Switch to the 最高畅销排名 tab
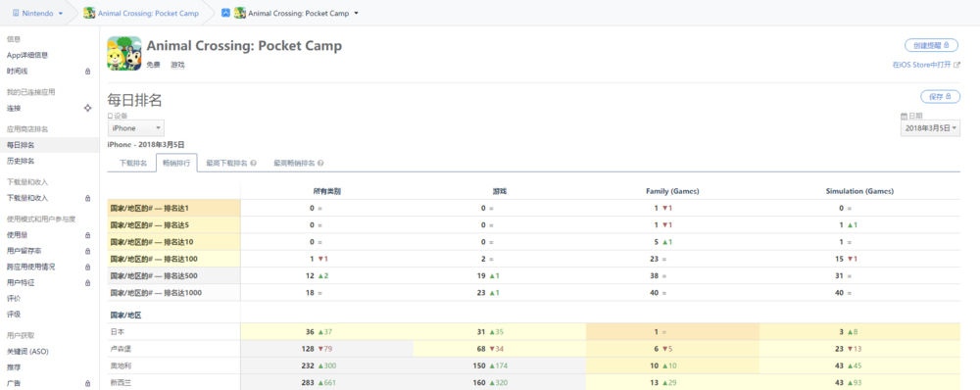 (294, 163)
